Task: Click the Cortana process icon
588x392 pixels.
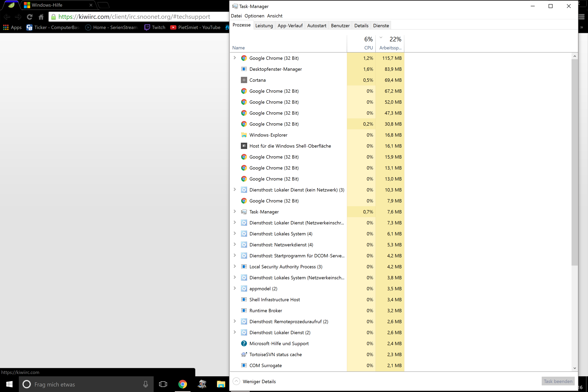Action: point(244,80)
